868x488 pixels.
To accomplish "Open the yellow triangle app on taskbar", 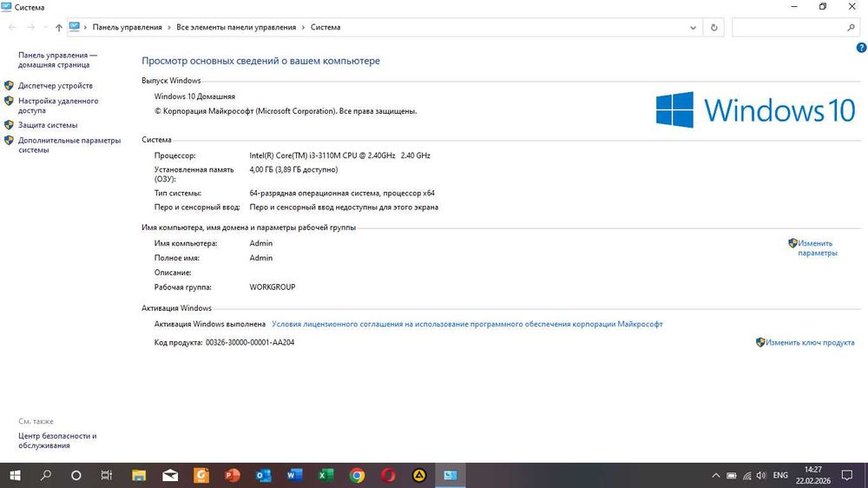I will tap(419, 475).
